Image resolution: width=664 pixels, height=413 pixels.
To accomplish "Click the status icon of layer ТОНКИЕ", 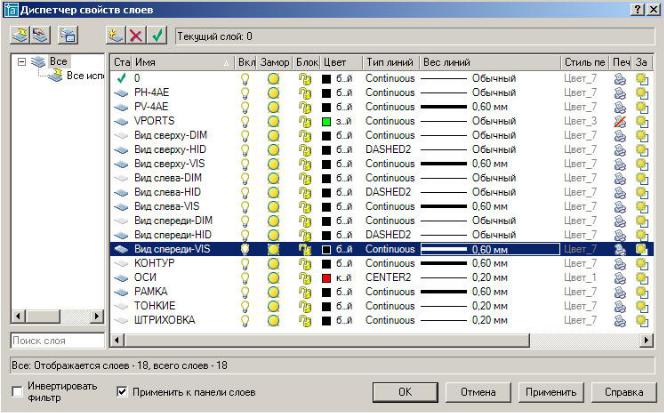I will click(122, 306).
